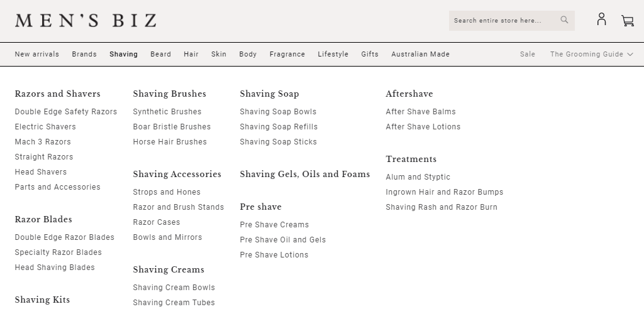Browse Pre Shave Lotions

pos(274,254)
